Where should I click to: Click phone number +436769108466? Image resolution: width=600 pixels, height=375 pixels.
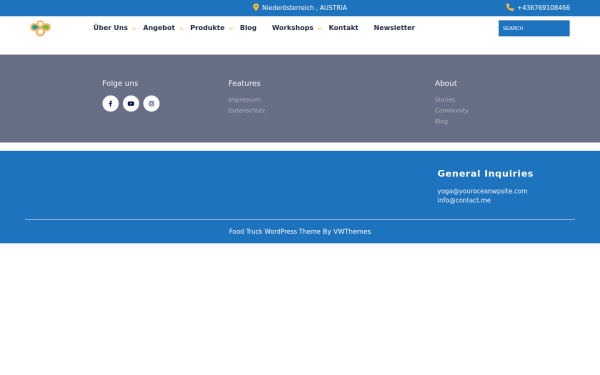point(544,8)
